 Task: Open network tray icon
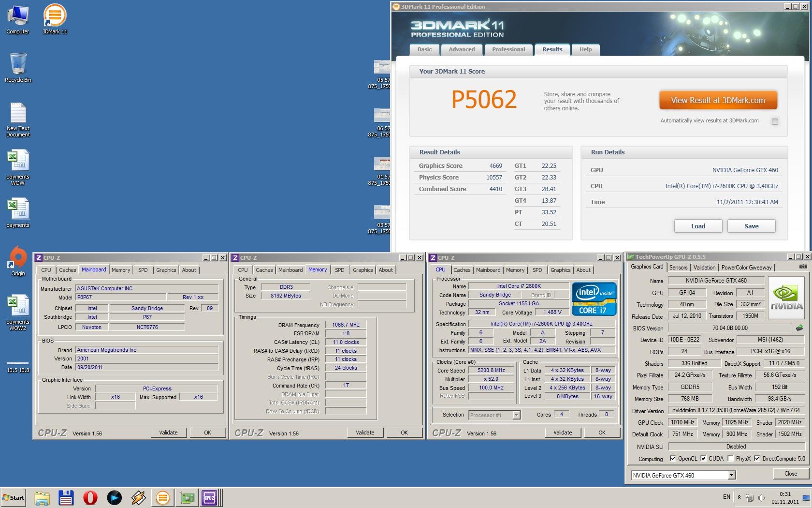point(750,497)
